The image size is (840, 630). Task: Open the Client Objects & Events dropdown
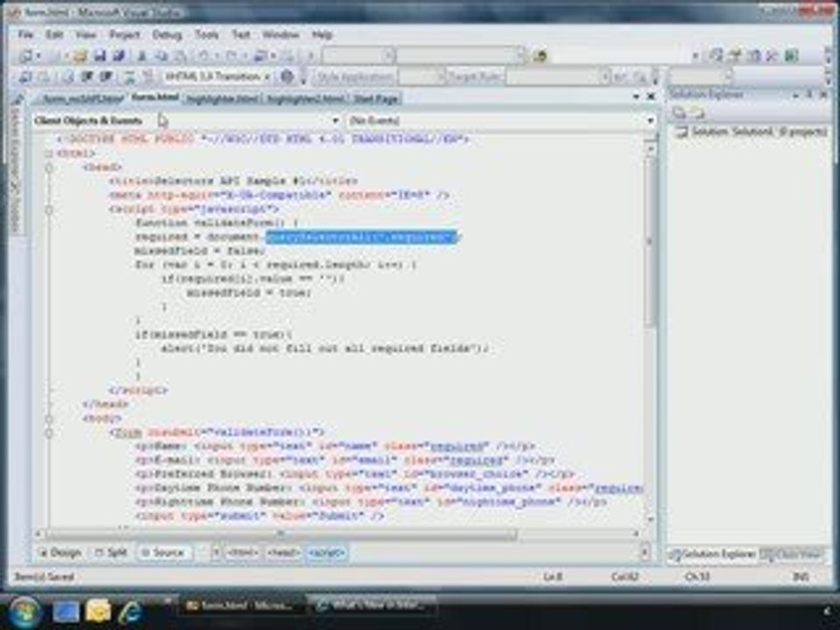click(x=185, y=121)
